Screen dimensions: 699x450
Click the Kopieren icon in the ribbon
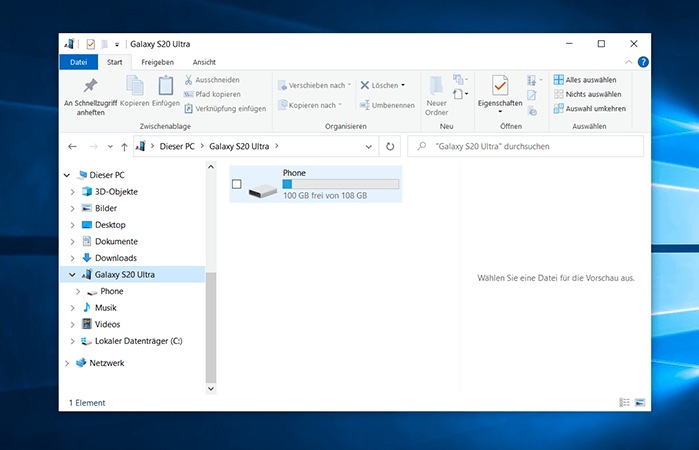coord(135,85)
